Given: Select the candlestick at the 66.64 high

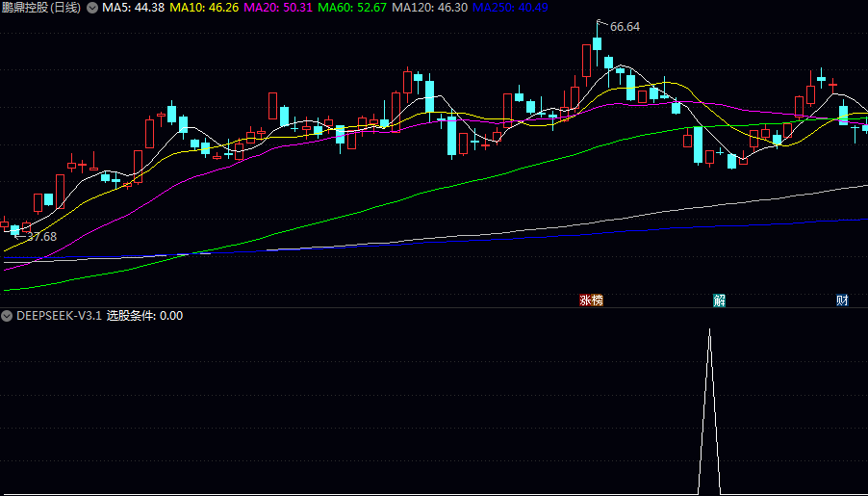Looking at the screenshot, I should pyautogui.click(x=597, y=43).
